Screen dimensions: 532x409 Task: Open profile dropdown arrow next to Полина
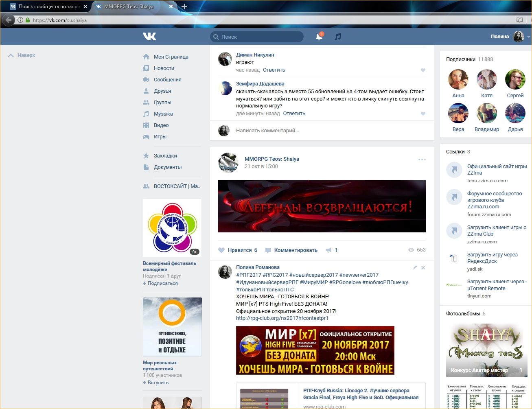point(528,37)
